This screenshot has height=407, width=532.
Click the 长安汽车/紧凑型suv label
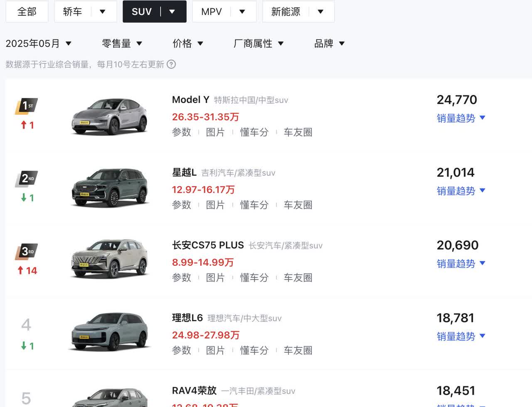pos(286,245)
